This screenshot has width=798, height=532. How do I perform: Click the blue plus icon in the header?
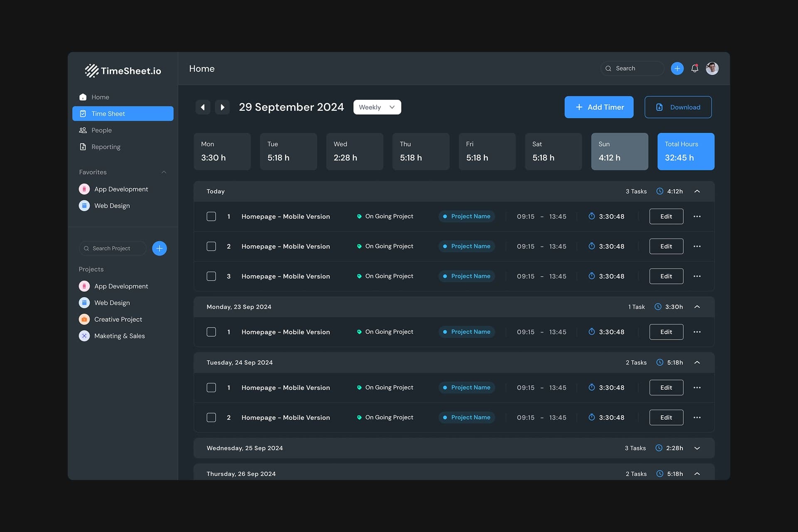coord(677,68)
